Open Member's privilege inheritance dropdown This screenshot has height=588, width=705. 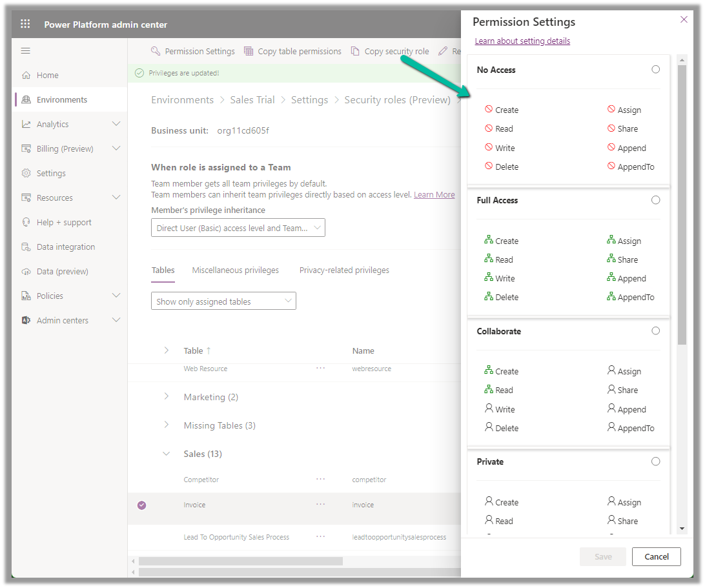pos(238,228)
